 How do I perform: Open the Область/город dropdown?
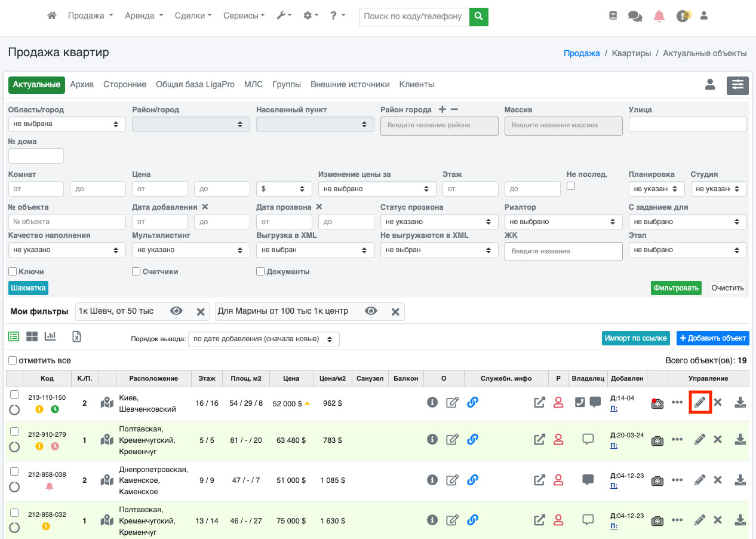click(x=67, y=124)
